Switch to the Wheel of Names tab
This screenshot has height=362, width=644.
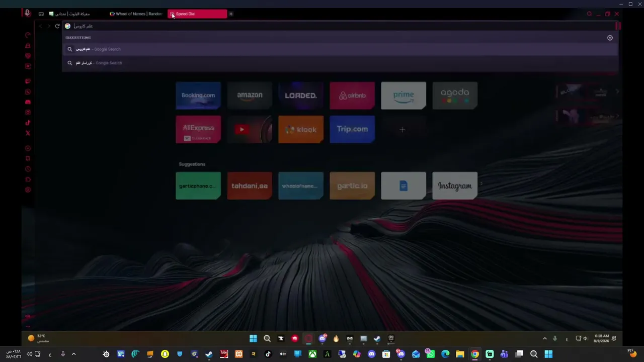coord(136,14)
